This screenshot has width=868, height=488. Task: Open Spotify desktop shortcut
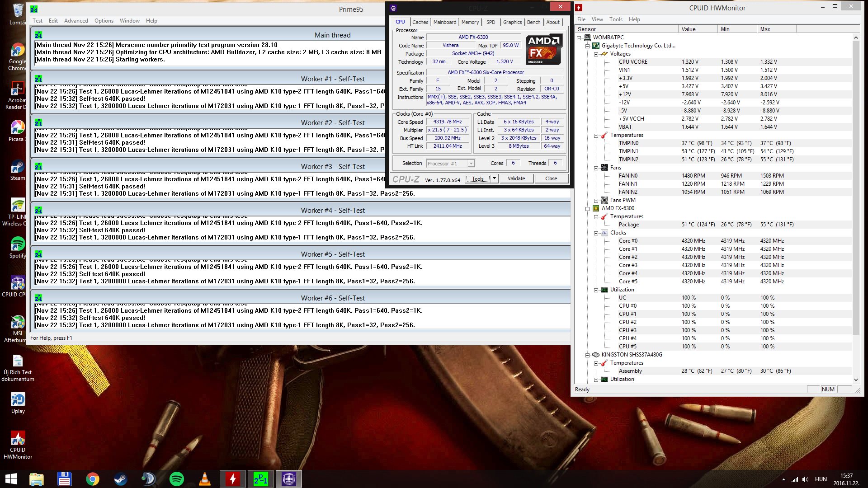[x=18, y=248]
